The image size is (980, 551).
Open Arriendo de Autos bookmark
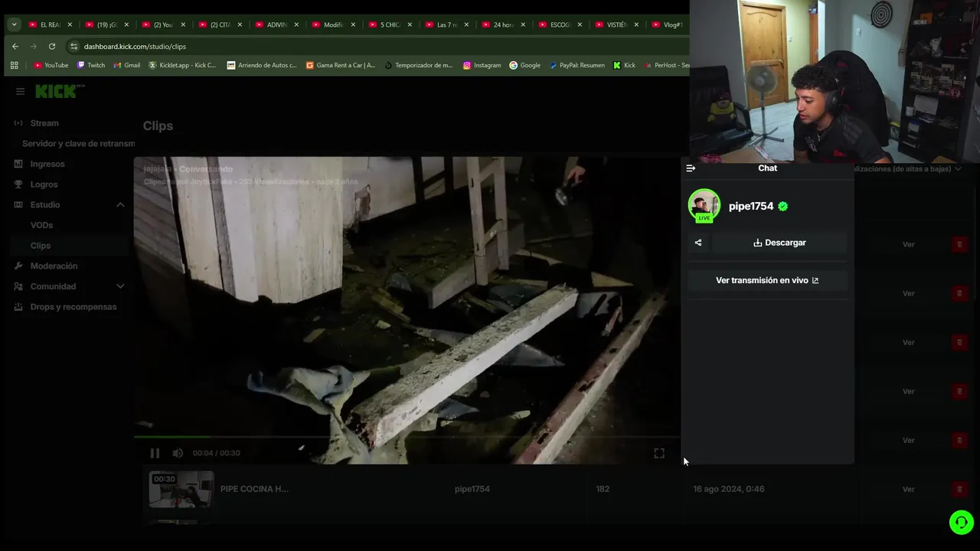point(262,65)
